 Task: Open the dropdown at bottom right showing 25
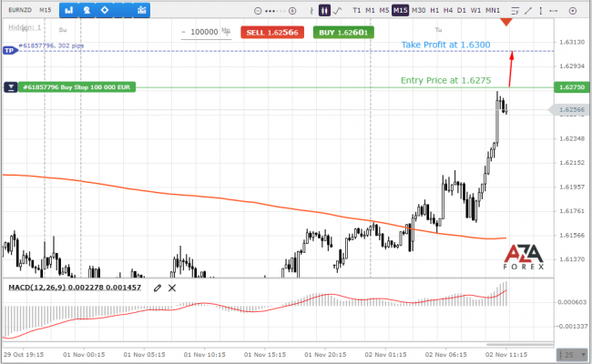coord(573,355)
